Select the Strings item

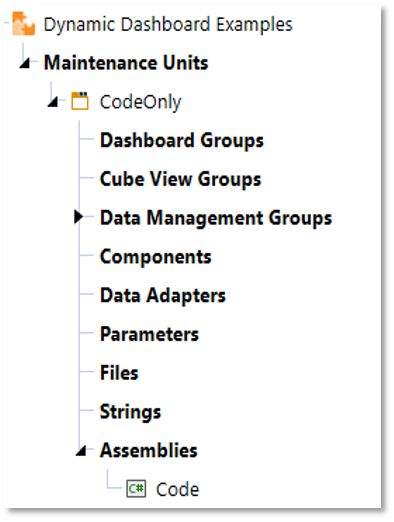(x=130, y=412)
